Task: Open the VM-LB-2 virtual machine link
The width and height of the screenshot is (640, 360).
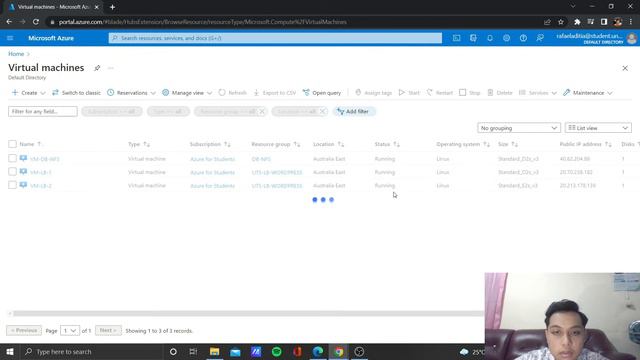Action: point(40,186)
